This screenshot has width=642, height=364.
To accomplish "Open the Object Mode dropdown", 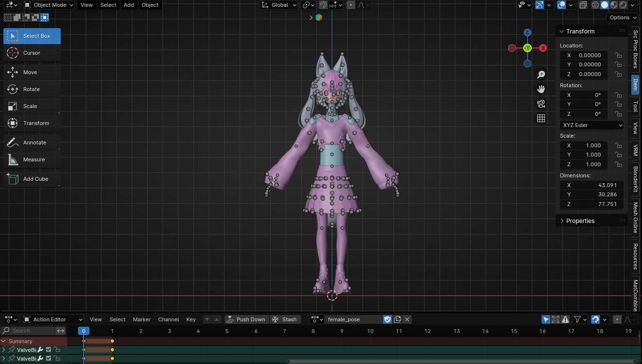I will 49,5.
